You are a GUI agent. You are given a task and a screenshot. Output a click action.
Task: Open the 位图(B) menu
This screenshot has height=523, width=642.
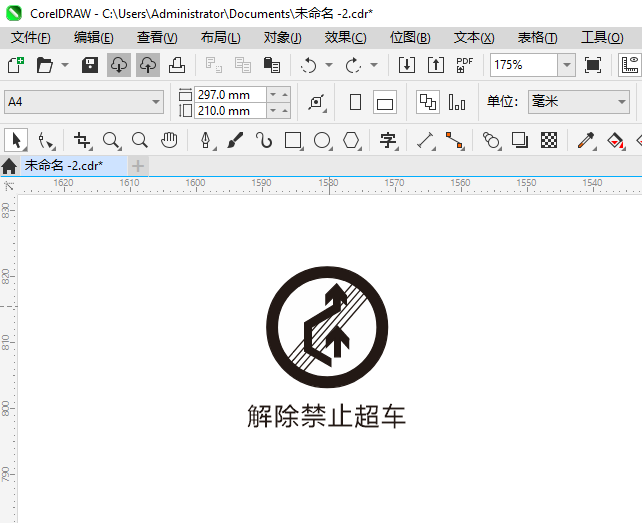click(x=410, y=38)
